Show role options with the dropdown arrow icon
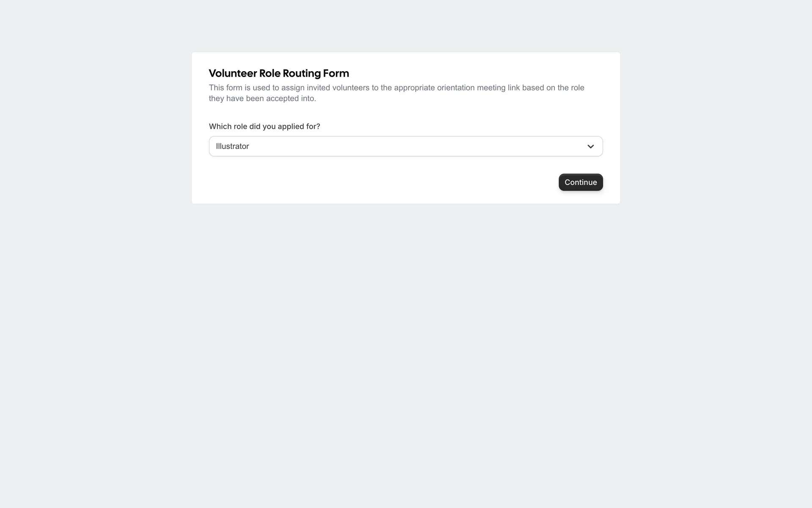Image resolution: width=812 pixels, height=508 pixels. [x=590, y=146]
